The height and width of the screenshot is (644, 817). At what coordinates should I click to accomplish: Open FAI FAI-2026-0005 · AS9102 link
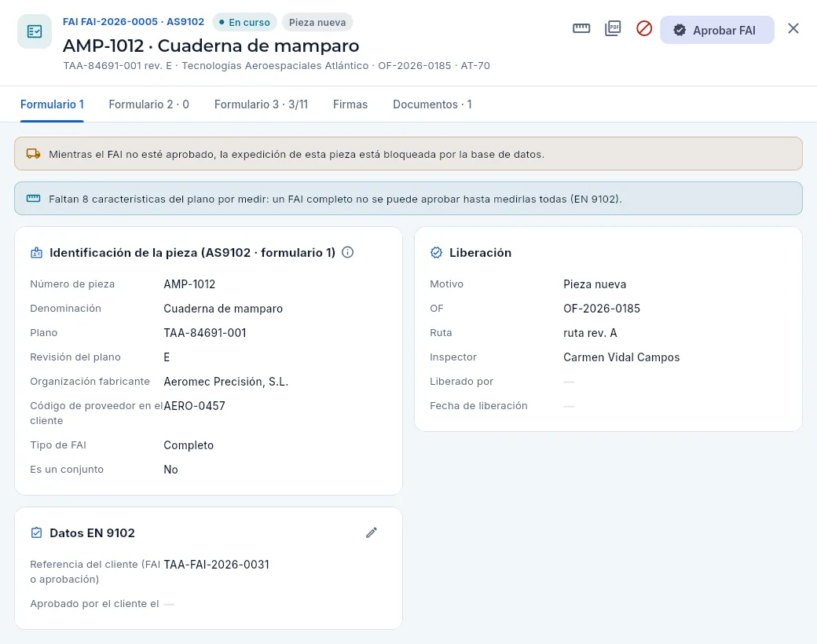click(134, 22)
